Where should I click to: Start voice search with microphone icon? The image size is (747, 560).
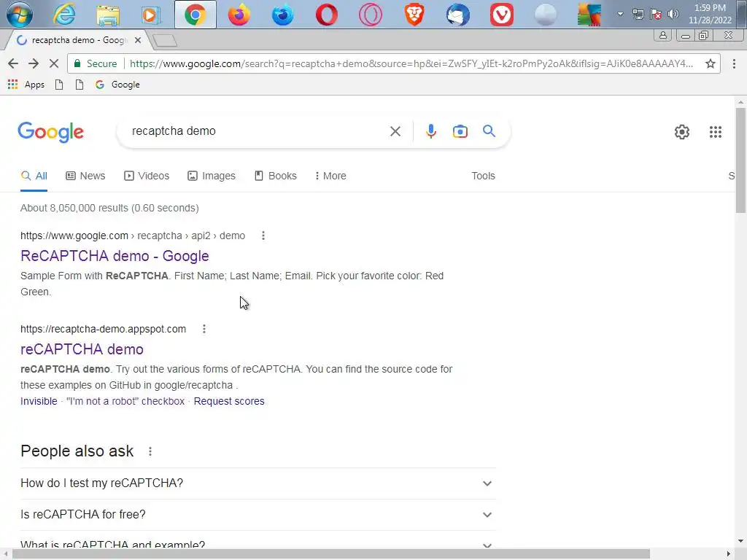pyautogui.click(x=431, y=131)
